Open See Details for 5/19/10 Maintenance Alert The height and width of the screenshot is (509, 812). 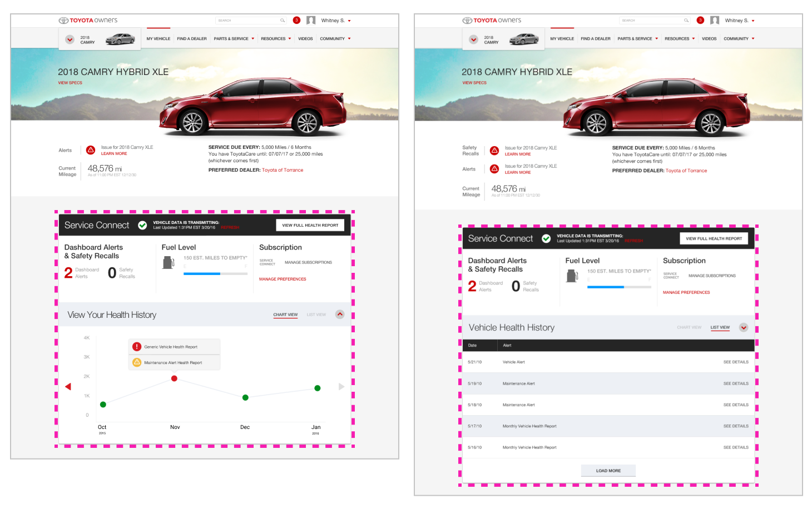(x=736, y=383)
